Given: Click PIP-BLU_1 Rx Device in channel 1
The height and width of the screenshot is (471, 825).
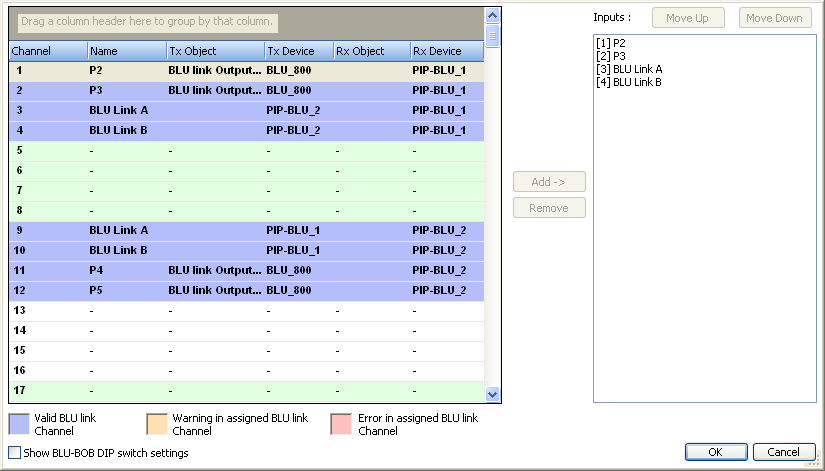Looking at the screenshot, I should [439, 71].
